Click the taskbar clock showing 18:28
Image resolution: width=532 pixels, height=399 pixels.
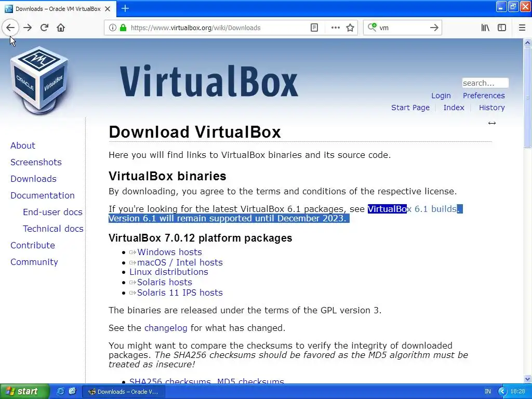[x=517, y=392]
